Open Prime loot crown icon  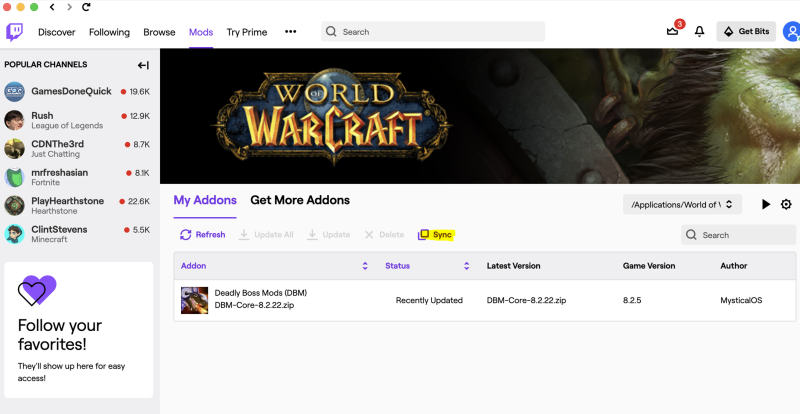point(672,32)
